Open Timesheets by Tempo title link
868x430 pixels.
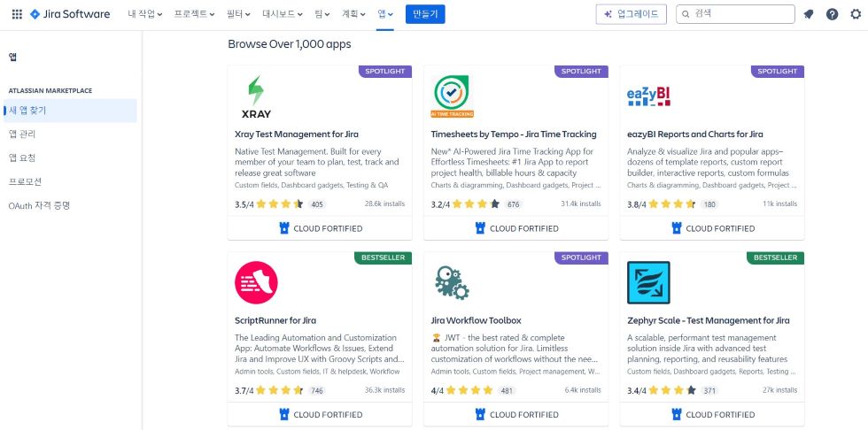coord(514,134)
